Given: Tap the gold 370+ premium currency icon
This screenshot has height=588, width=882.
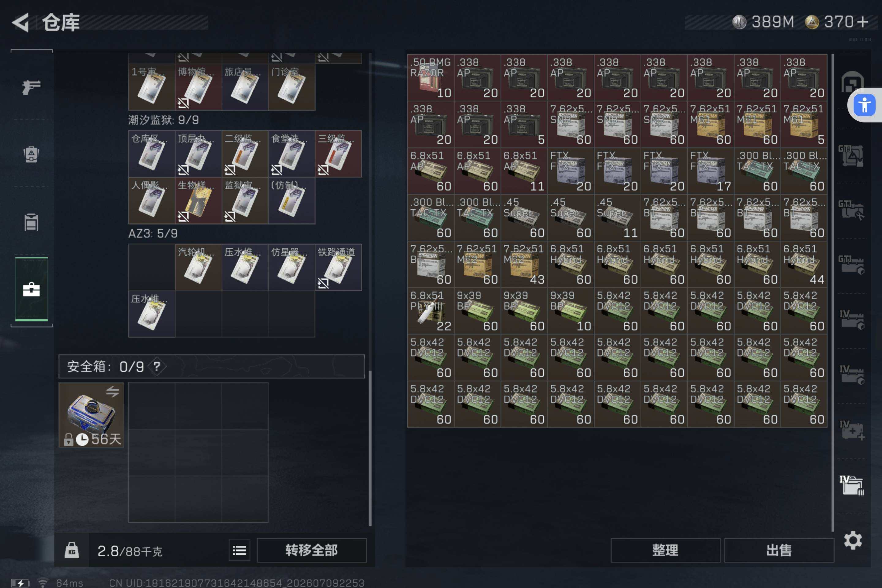Looking at the screenshot, I should click(x=812, y=22).
